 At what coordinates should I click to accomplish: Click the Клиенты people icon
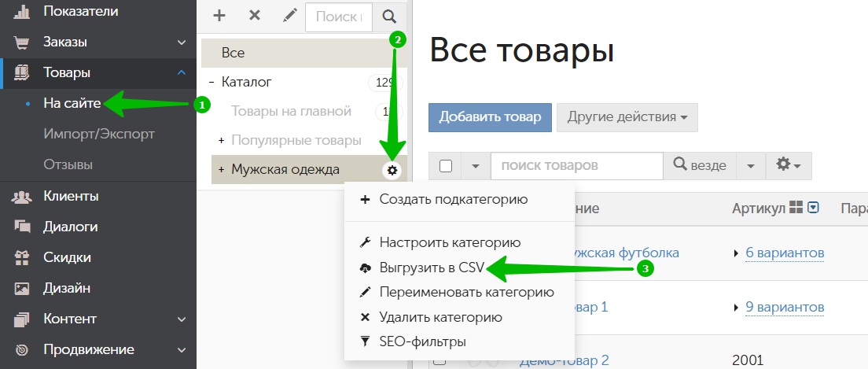pos(21,196)
